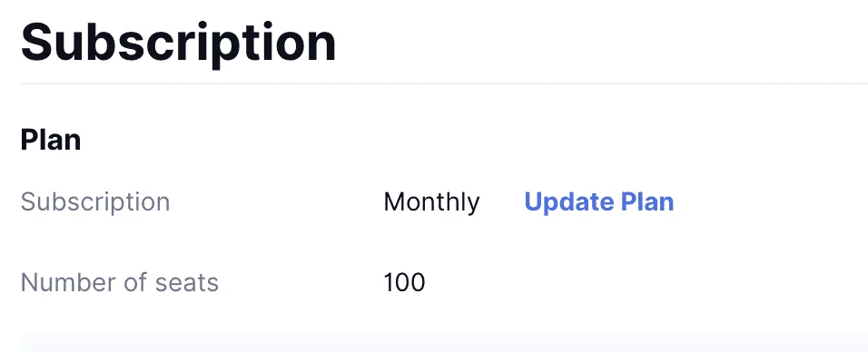The width and height of the screenshot is (868, 352).
Task: Click the word Update in the blue link
Action: [x=569, y=202]
